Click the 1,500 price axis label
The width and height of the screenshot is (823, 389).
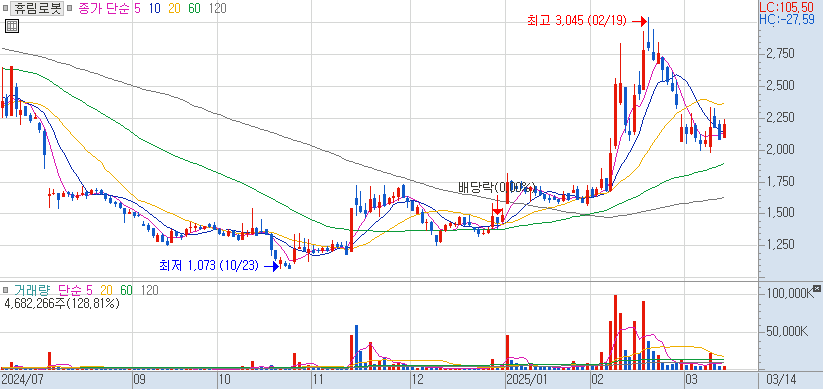[x=779, y=213]
